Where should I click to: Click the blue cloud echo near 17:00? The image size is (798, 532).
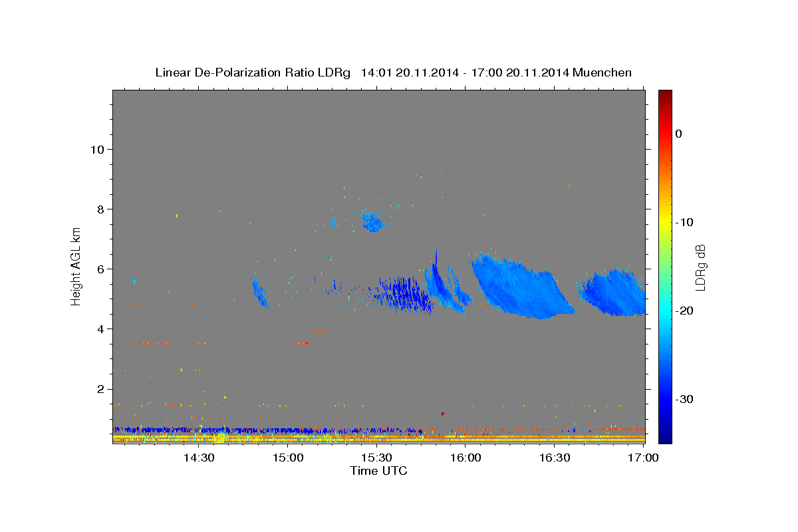(x=613, y=293)
